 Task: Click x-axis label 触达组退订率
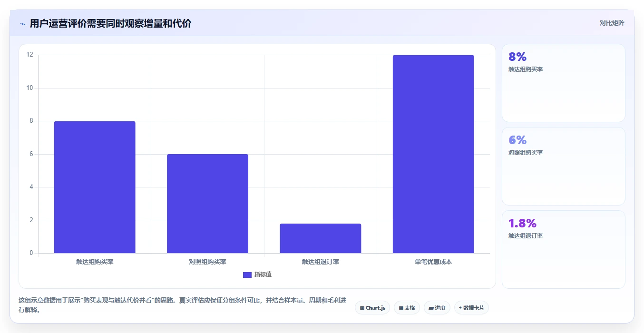(321, 262)
